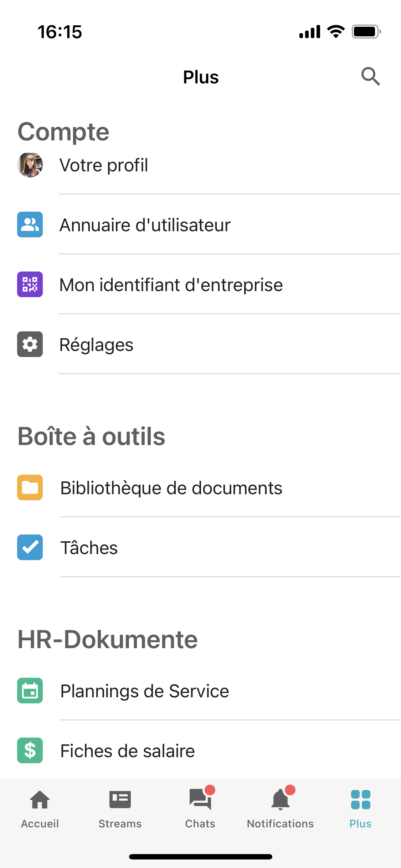Select Mon identifiant d'entreprise
This screenshot has height=868, width=401.
point(200,284)
